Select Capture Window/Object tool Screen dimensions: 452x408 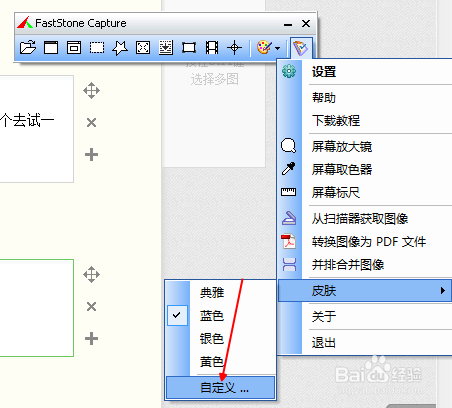click(74, 48)
